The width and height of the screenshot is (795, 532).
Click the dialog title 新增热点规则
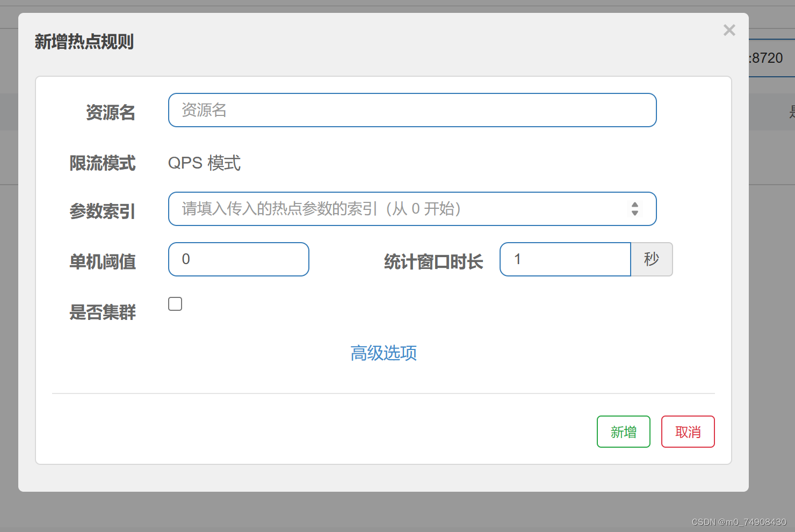tap(84, 41)
